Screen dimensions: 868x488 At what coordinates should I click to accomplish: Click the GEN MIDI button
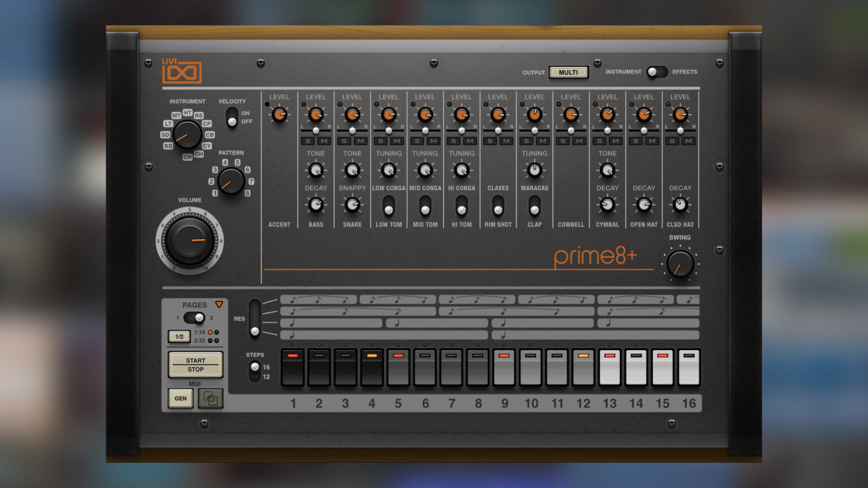click(x=181, y=398)
